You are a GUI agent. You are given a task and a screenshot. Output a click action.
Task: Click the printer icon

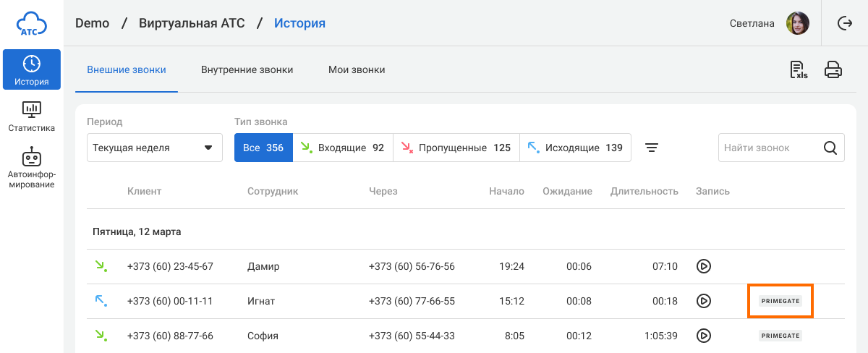[833, 69]
